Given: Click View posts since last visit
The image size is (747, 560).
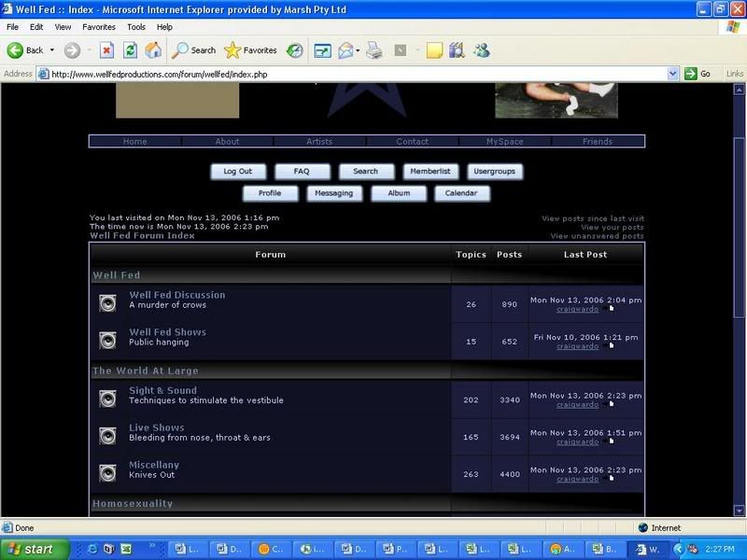Looking at the screenshot, I should 593,218.
